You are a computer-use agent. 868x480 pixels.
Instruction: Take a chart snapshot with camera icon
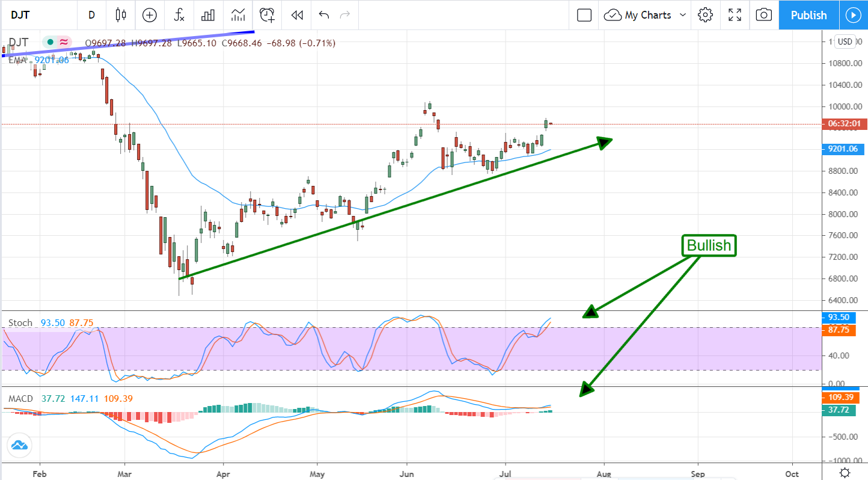click(763, 15)
